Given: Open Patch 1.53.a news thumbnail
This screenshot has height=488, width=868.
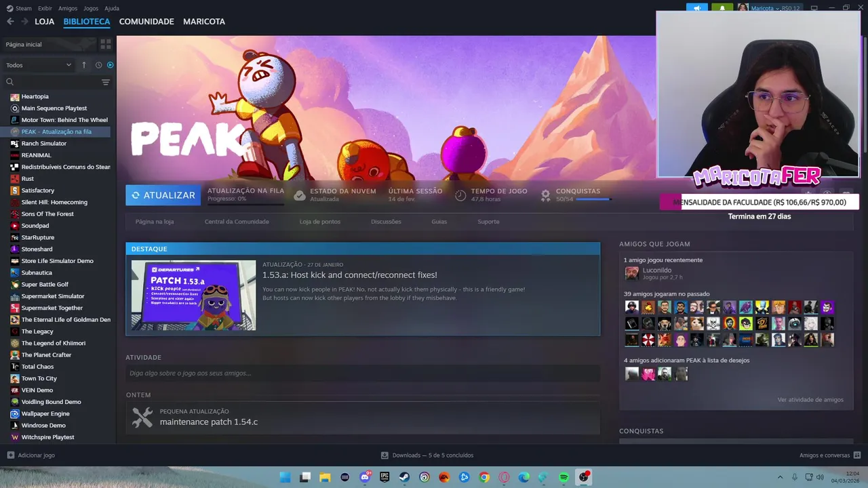Looking at the screenshot, I should pyautogui.click(x=194, y=296).
